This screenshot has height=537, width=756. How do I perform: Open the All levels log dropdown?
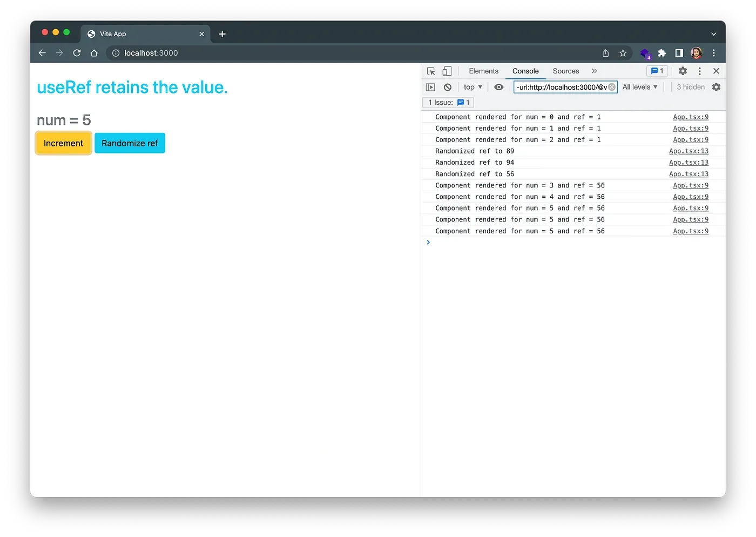pos(640,87)
